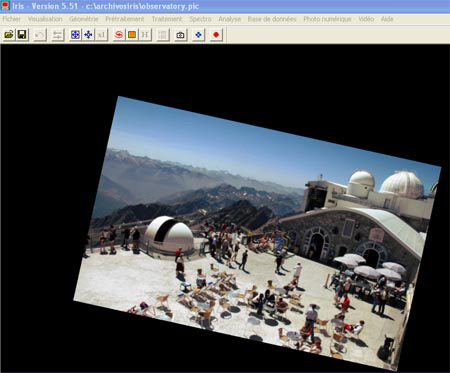
Task: Click the H histogram toolbar icon
Action: pos(145,35)
